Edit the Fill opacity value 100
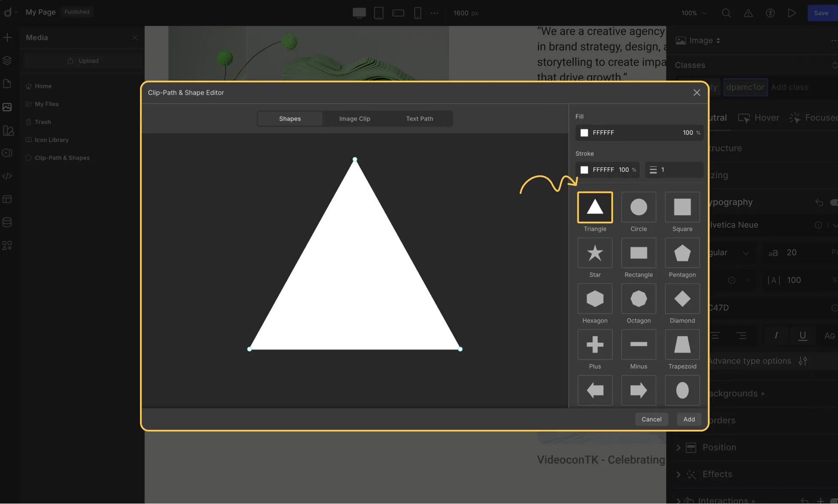Screen dimensions: 838x504 pos(688,133)
